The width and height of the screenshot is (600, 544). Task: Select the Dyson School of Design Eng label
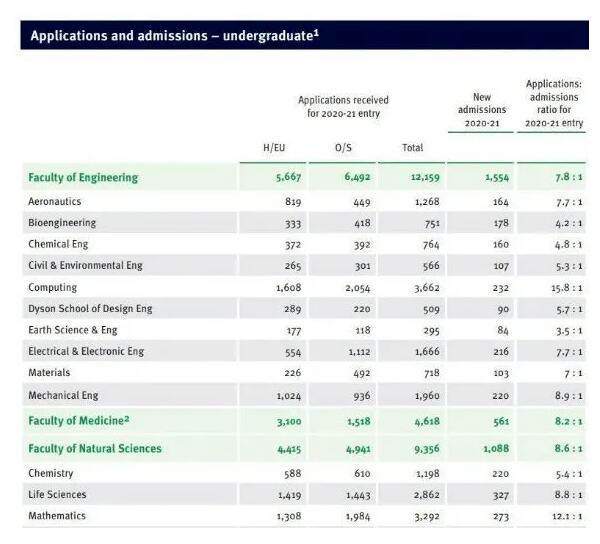90,308
